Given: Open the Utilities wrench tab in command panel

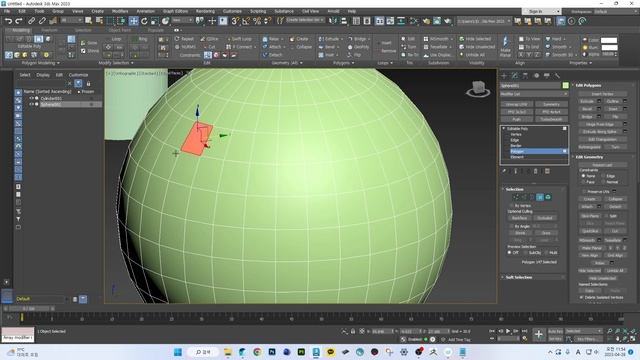Looking at the screenshot, I should tap(557, 76).
